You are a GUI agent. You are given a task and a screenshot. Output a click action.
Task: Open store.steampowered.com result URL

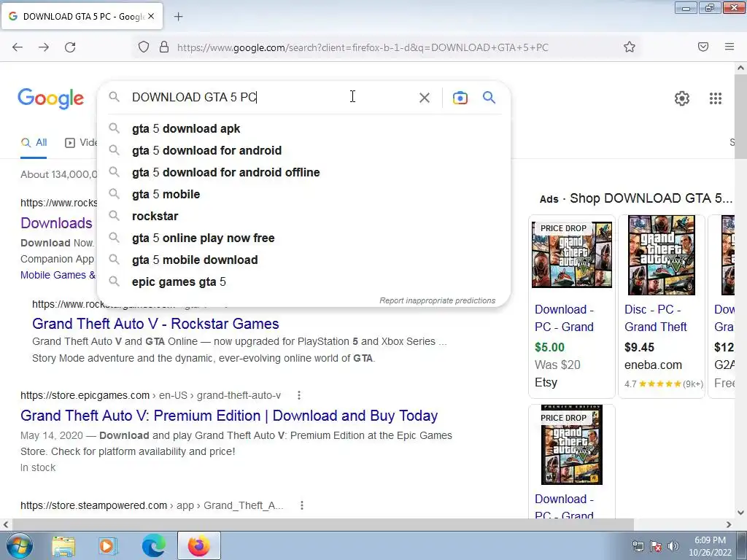click(152, 505)
